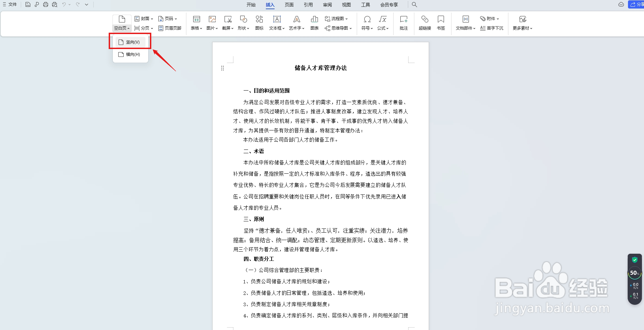This screenshot has width=644, height=330.
Task: Select 横向(H) landscape blank page option
Action: click(x=130, y=54)
